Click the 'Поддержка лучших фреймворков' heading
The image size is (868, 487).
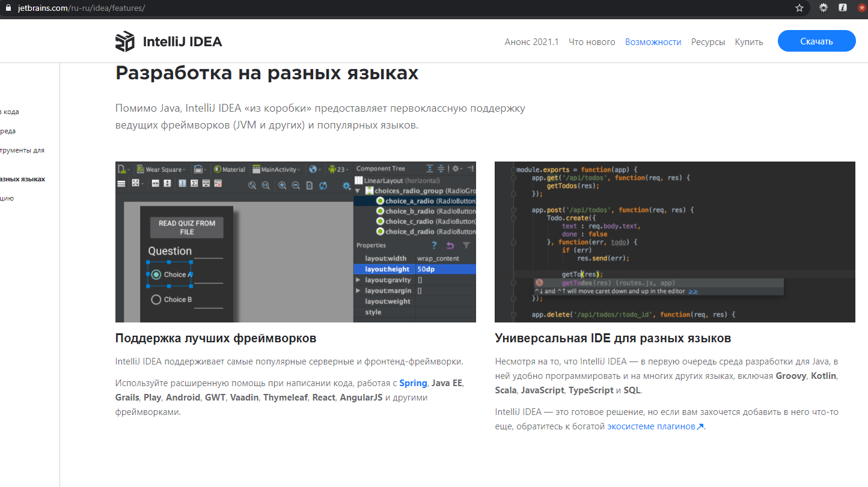216,338
